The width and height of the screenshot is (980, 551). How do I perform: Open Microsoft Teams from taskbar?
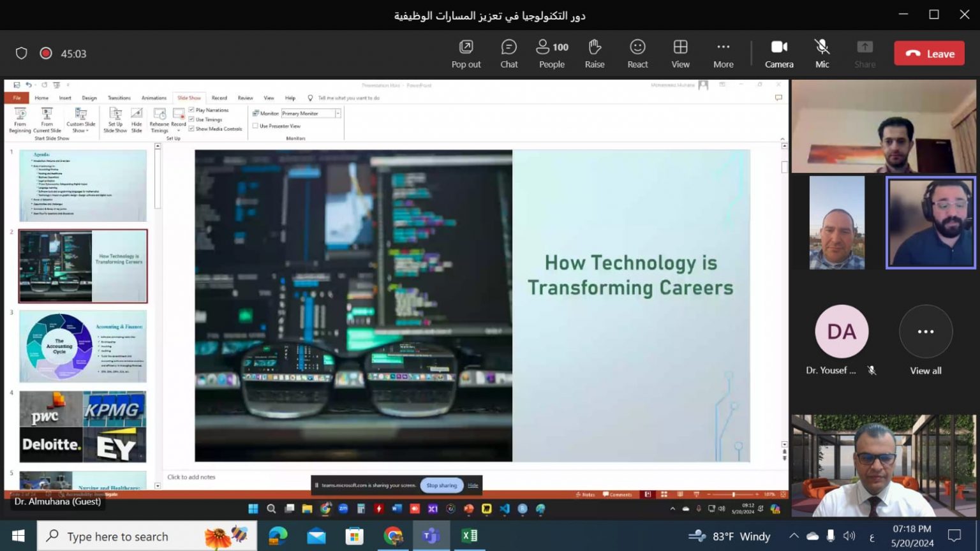431,536
